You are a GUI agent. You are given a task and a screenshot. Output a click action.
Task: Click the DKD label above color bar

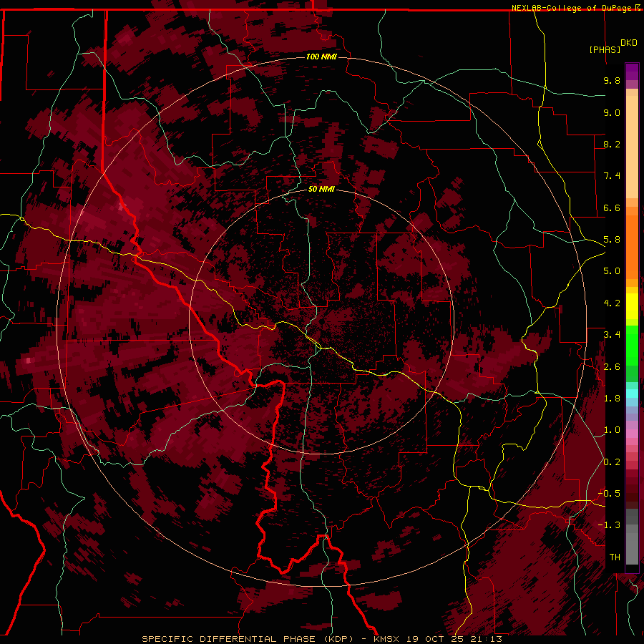click(x=628, y=43)
